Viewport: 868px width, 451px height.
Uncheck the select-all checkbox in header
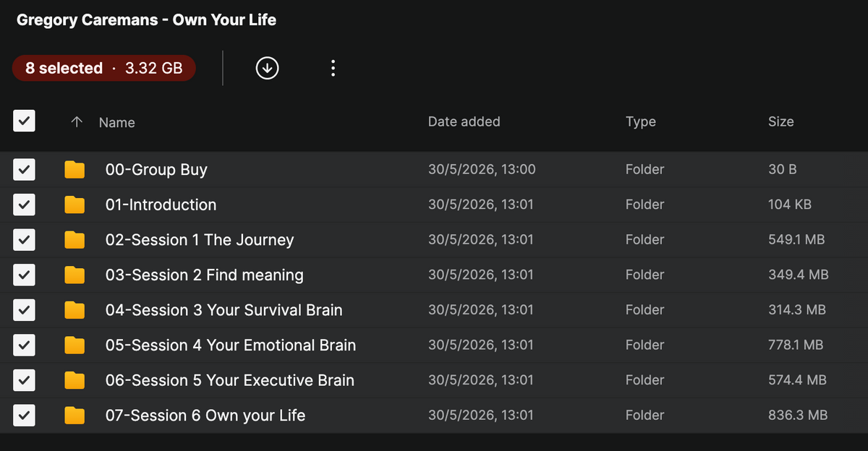click(25, 121)
